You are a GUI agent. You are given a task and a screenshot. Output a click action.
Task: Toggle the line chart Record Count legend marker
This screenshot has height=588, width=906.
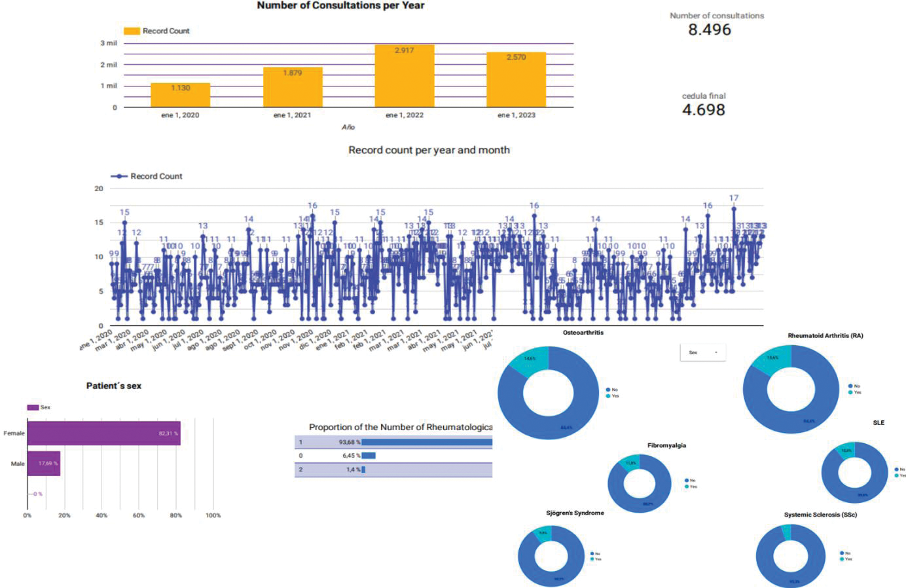coord(119,176)
